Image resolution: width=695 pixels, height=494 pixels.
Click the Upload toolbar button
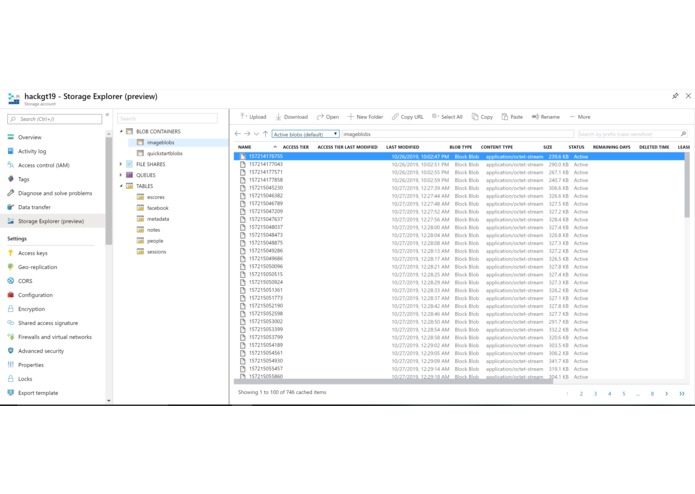coord(253,117)
